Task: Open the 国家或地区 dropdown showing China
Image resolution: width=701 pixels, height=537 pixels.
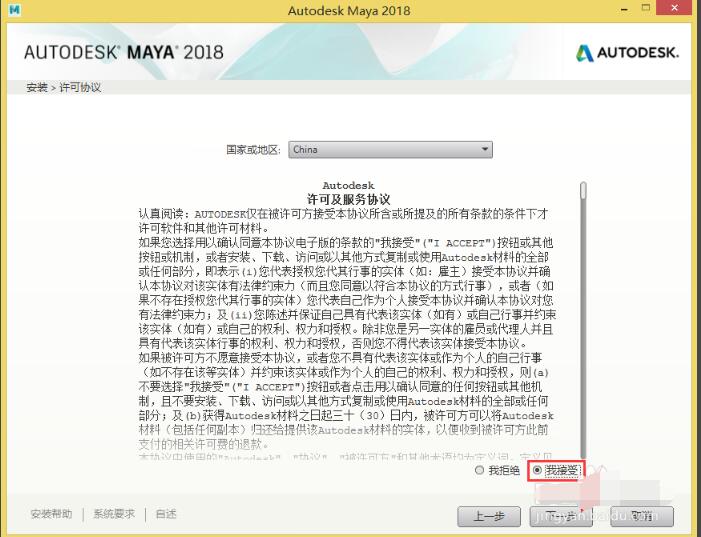Action: (390, 149)
